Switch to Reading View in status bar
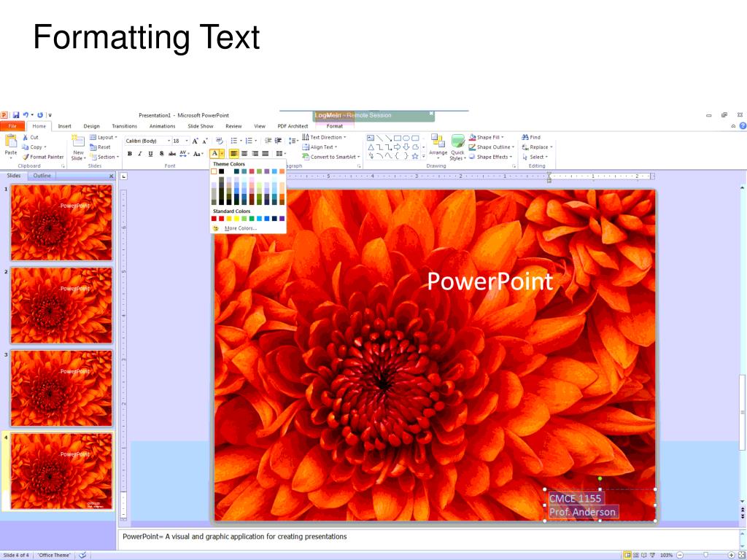Screen dimensions: 747x560 pyautogui.click(x=644, y=555)
